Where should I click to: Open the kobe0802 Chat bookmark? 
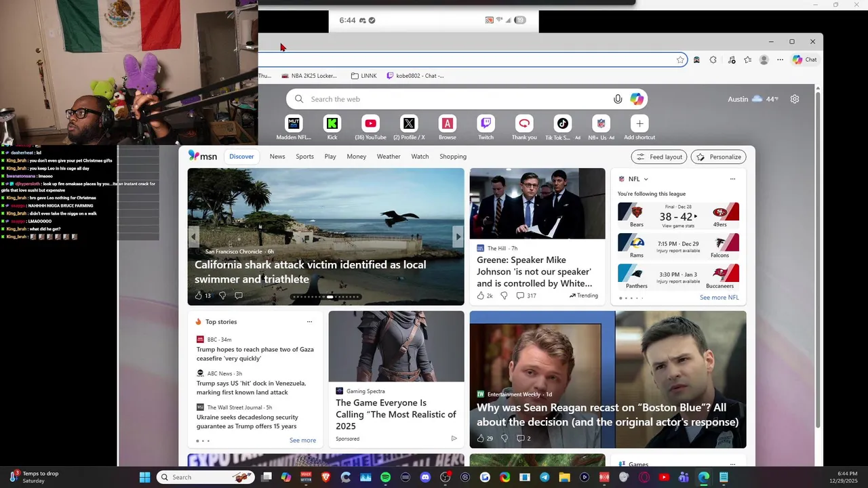(x=415, y=76)
